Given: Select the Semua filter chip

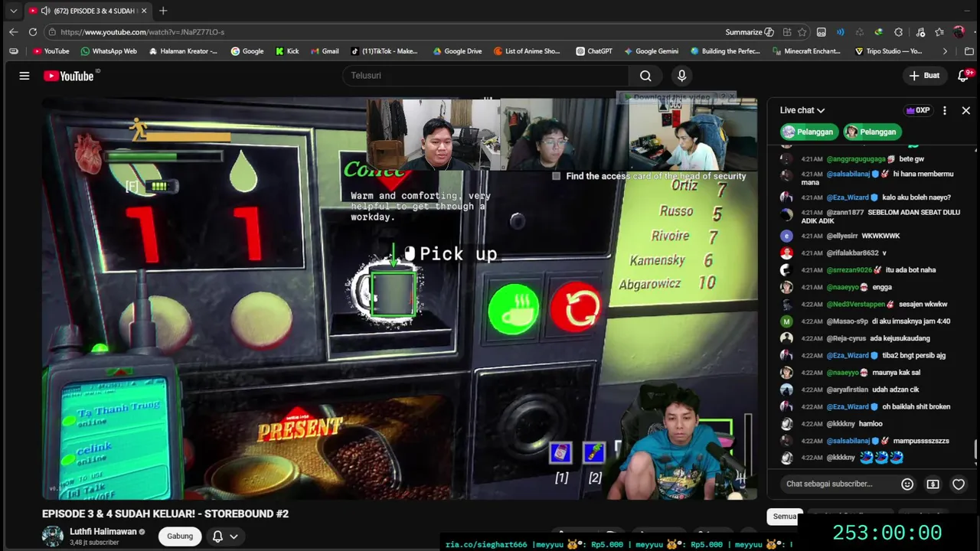Looking at the screenshot, I should [784, 517].
